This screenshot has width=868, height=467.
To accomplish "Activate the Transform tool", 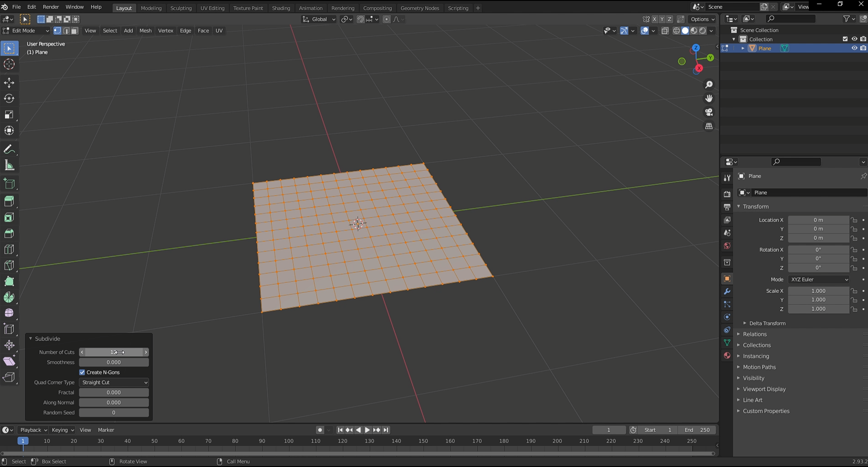I will pos(9,130).
